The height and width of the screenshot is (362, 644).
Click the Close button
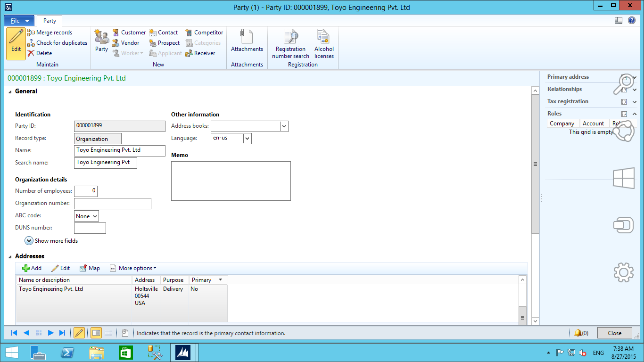[615, 333]
